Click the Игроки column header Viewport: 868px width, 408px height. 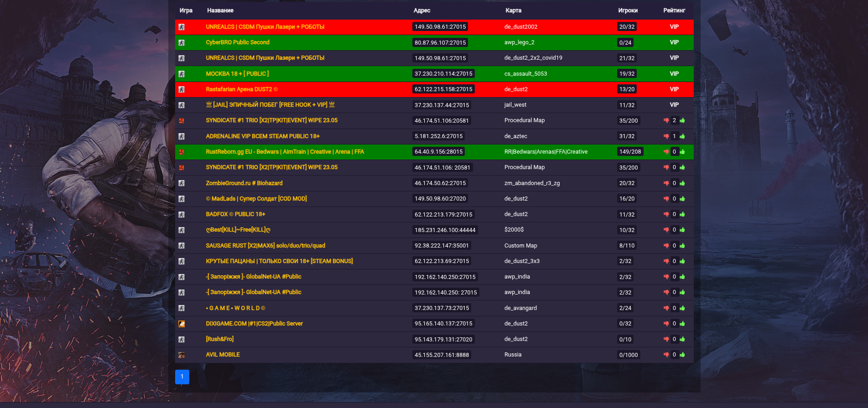[x=628, y=10]
